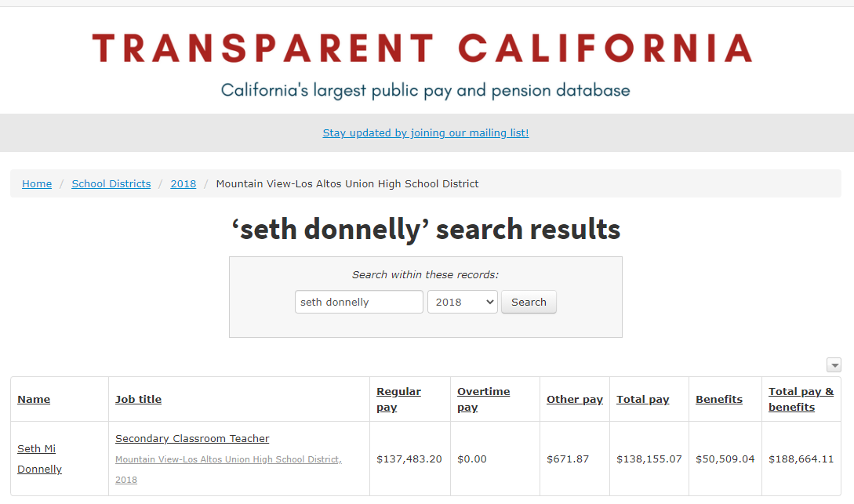The image size is (854, 504).
Task: Open the table options dropdown arrow icon
Action: pyautogui.click(x=834, y=365)
